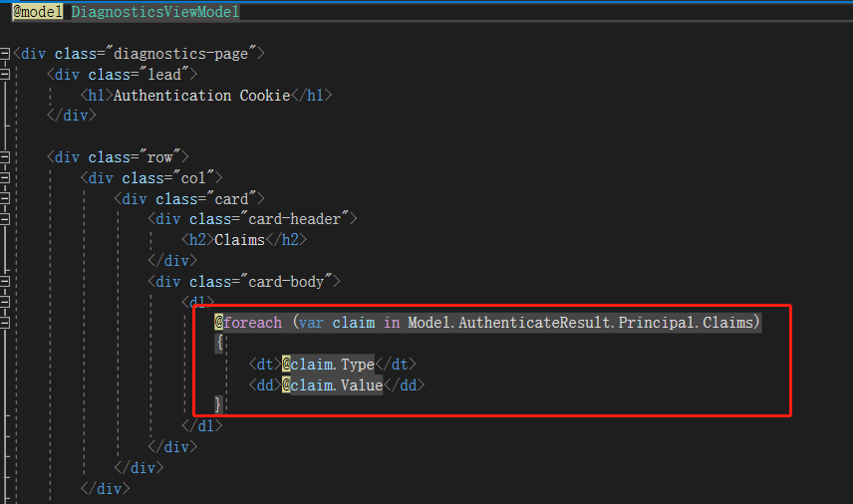Click the Claims h2 heading text
This screenshot has height=504, width=853.
click(x=239, y=240)
